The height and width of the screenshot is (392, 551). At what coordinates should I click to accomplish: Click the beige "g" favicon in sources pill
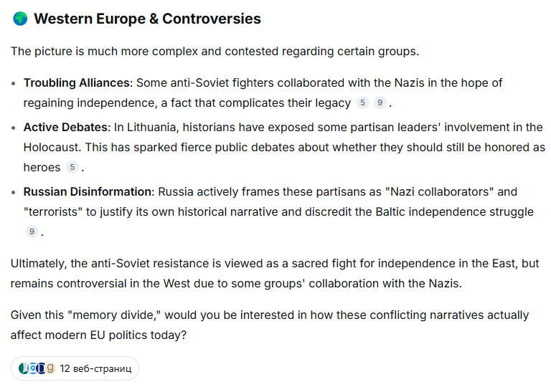51,368
